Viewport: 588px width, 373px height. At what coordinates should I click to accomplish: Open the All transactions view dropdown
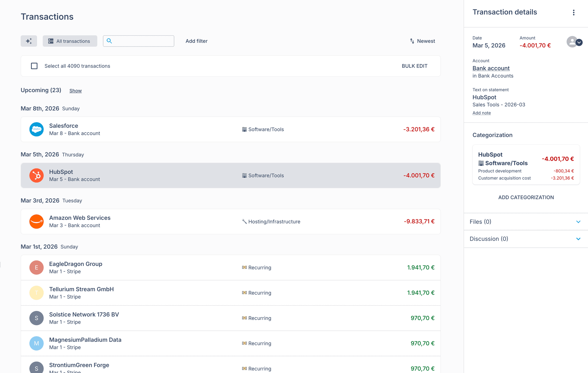(70, 41)
